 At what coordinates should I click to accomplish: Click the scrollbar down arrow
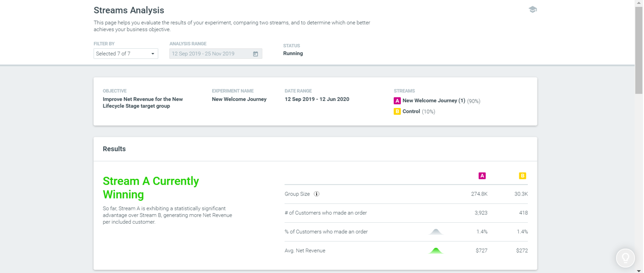pos(639,270)
